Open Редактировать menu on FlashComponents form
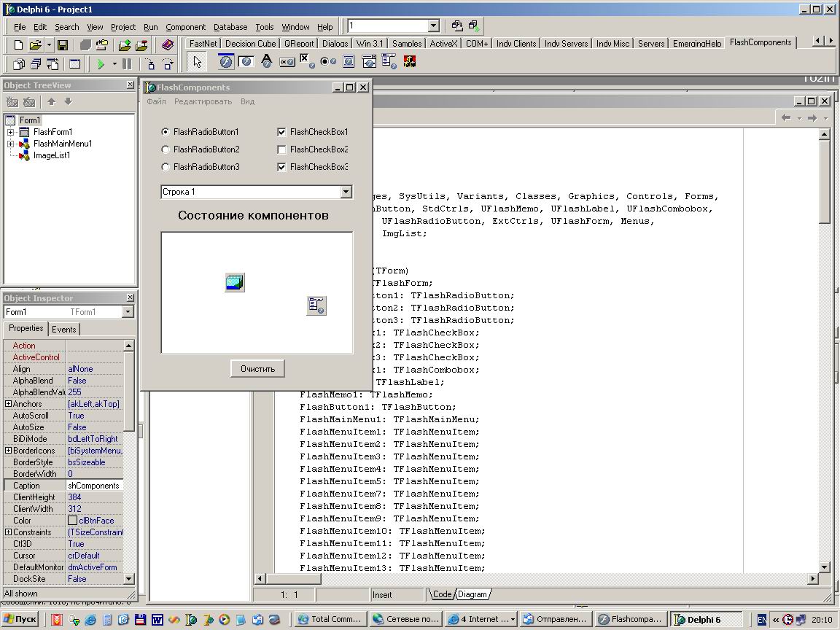 [x=203, y=102]
